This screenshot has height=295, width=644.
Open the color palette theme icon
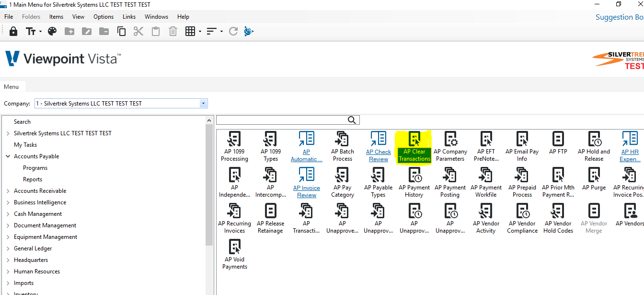point(52,31)
